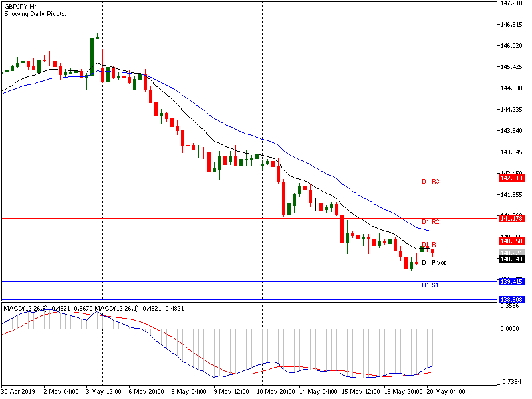Click the D1 R3 pivot label
Viewport: 532px width, 399px height.
click(431, 182)
